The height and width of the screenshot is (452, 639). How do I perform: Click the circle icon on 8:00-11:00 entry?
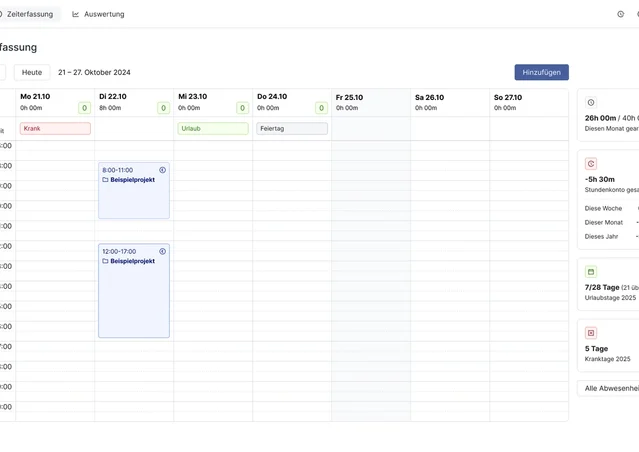(x=162, y=170)
